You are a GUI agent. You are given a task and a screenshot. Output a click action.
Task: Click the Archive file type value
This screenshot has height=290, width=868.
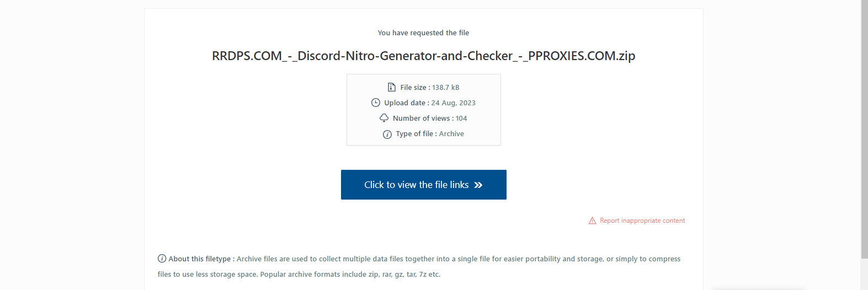[x=451, y=133]
